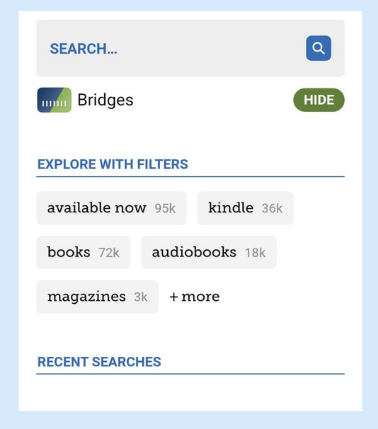Click the 18k count on audiobooks chip
The image size is (378, 429).
tap(255, 253)
